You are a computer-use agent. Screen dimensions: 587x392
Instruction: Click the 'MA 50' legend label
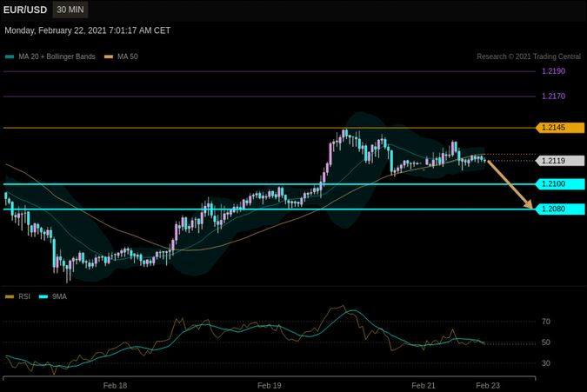click(128, 56)
